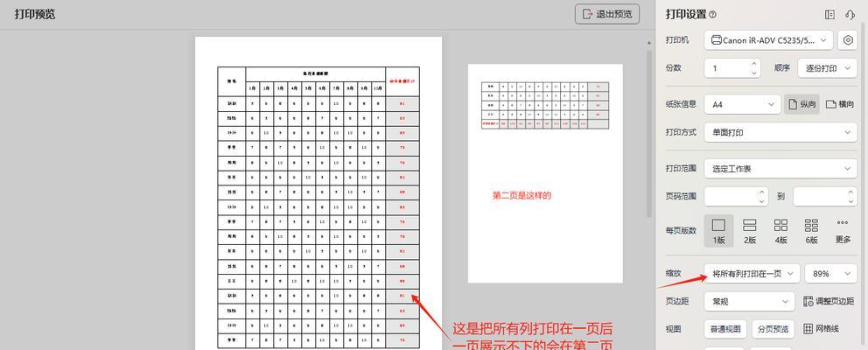Click the 份数 copies input field
This screenshot has height=350, width=868.
[x=727, y=68]
